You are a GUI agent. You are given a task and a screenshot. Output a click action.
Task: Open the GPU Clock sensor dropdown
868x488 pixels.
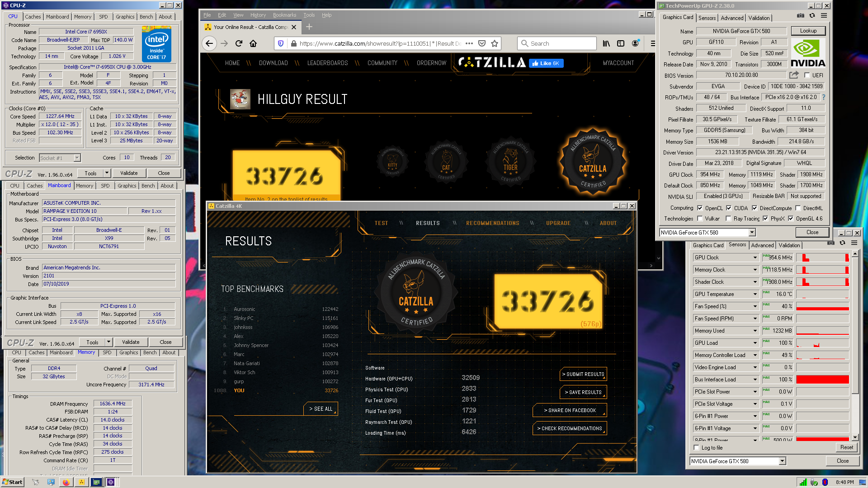coord(755,258)
